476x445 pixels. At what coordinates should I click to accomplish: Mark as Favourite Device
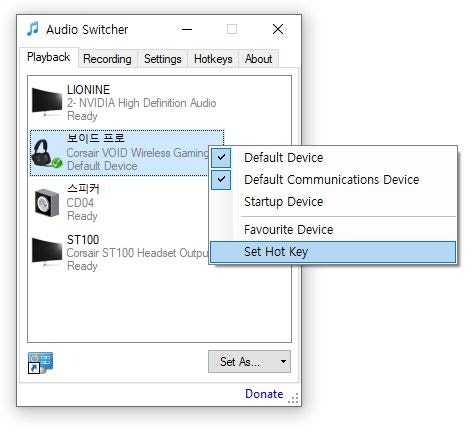[x=288, y=230]
